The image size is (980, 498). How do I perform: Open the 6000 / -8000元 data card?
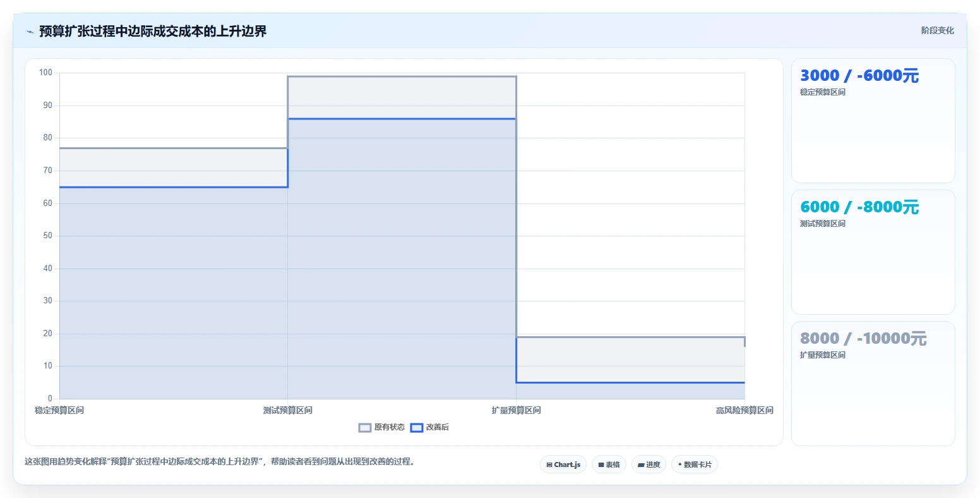873,252
